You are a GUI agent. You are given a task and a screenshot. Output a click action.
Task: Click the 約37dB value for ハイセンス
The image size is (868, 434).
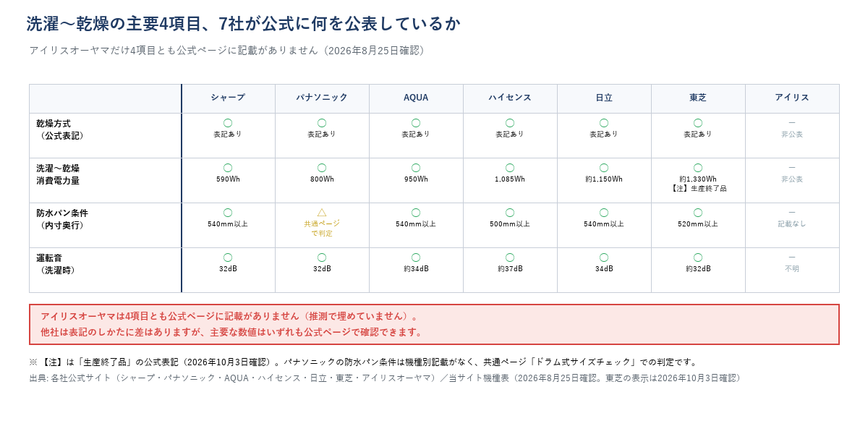(x=510, y=269)
